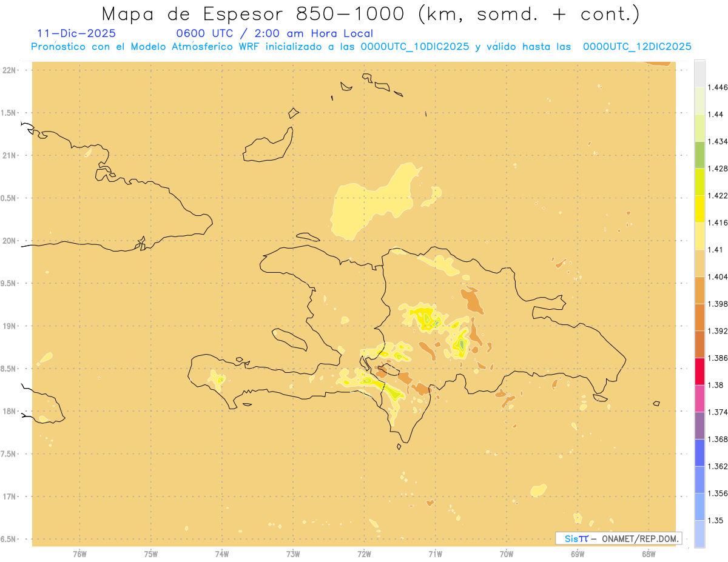
Task: Pick the bright yellow swatch between 1.416 and 1.422
Action: click(699, 209)
